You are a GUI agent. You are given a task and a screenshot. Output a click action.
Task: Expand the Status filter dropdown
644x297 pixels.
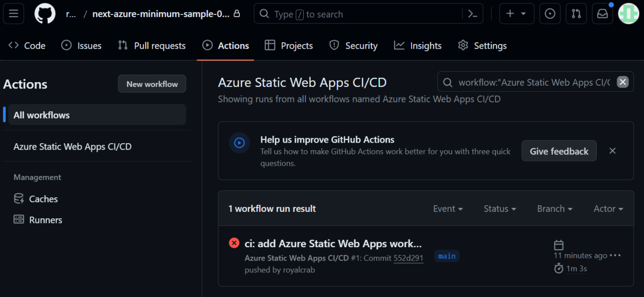click(500, 209)
